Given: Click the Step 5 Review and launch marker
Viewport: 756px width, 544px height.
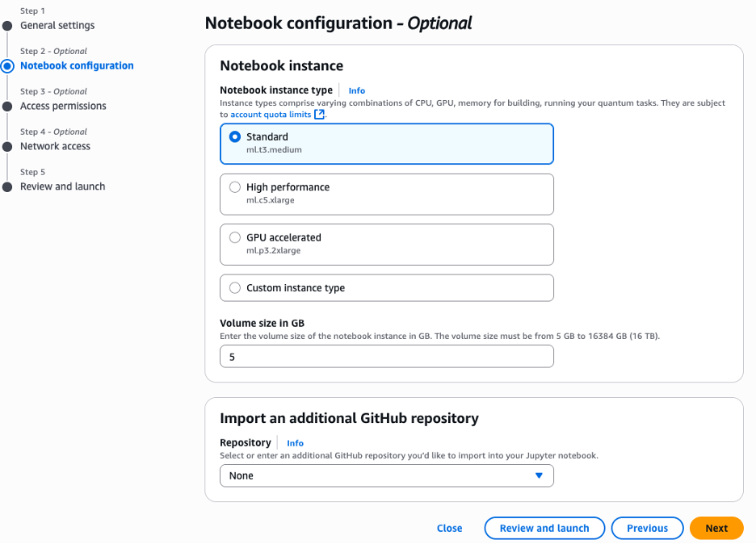Looking at the screenshot, I should click(7, 187).
